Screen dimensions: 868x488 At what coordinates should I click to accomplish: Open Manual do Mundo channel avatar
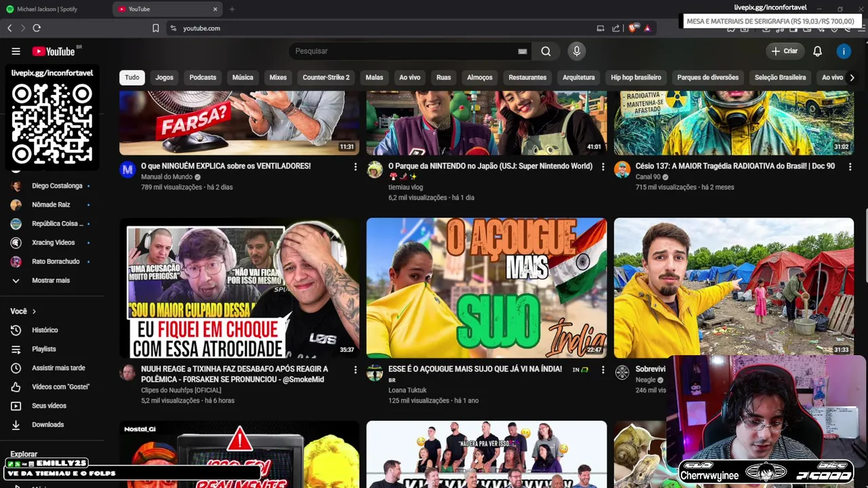click(127, 169)
